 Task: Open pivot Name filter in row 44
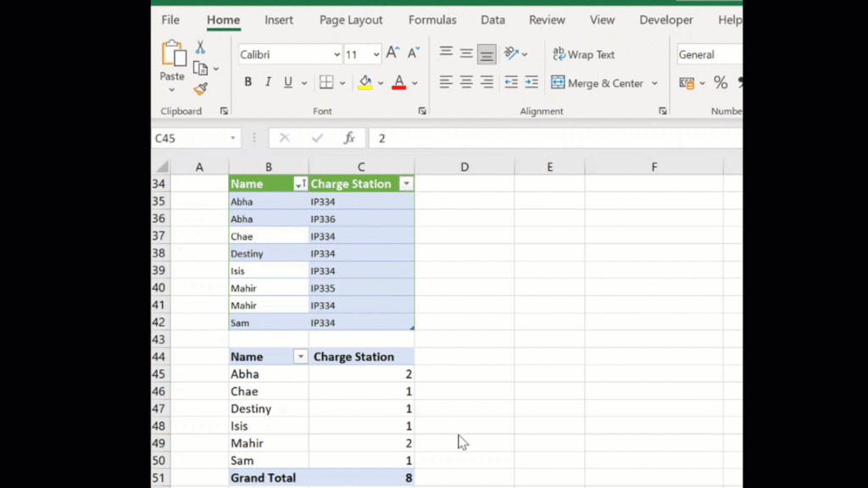(x=300, y=357)
